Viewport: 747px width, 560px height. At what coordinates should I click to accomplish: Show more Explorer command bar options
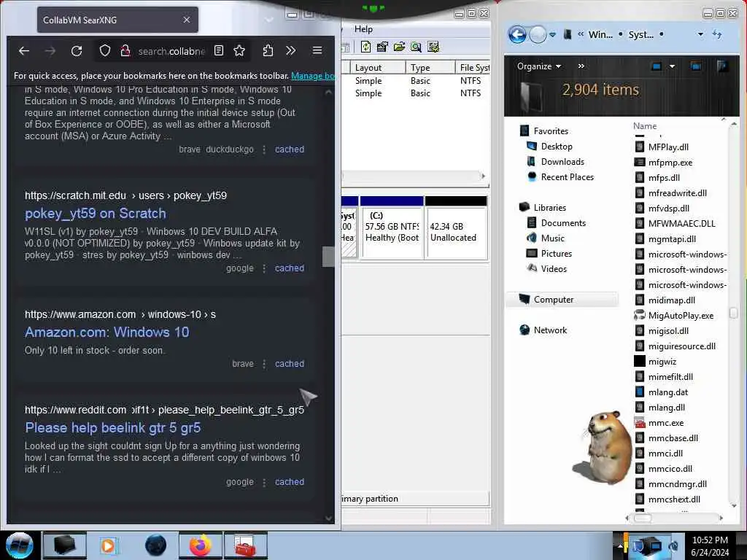(581, 66)
